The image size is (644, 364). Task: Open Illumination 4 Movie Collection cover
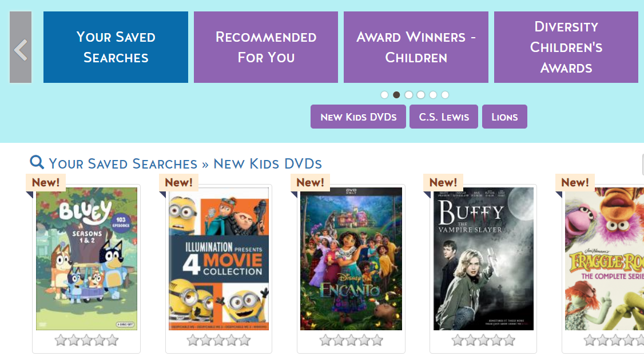(x=218, y=258)
